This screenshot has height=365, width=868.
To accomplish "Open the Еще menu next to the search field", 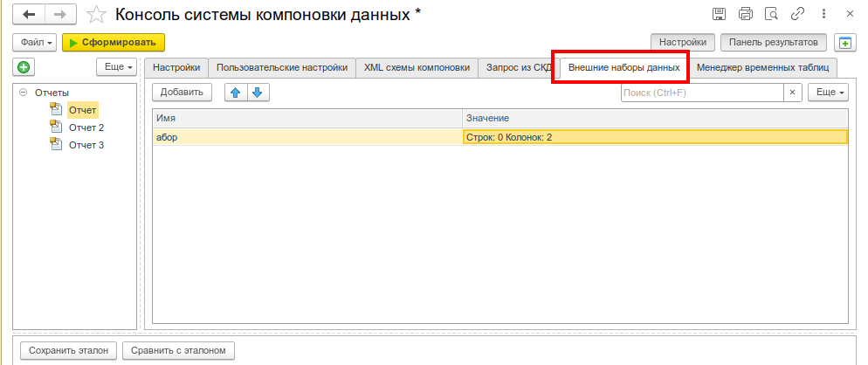I will pos(828,93).
